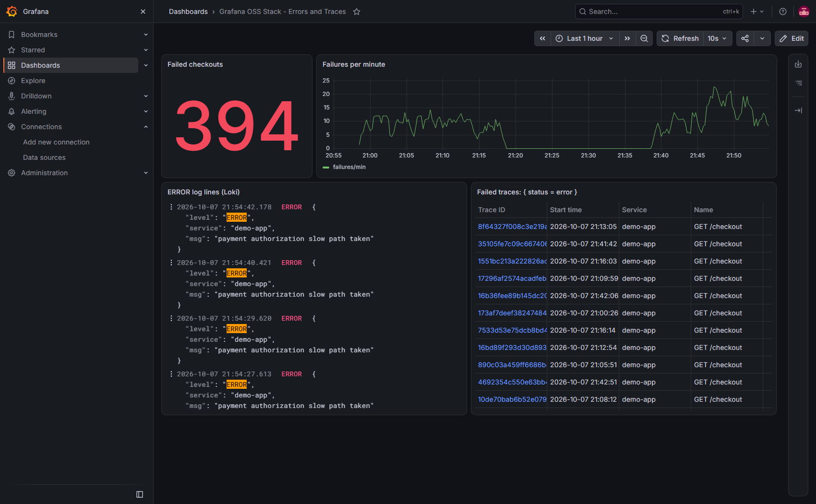Open log menu for 21:54:29.620 line
The width and height of the screenshot is (816, 504).
coord(171,318)
